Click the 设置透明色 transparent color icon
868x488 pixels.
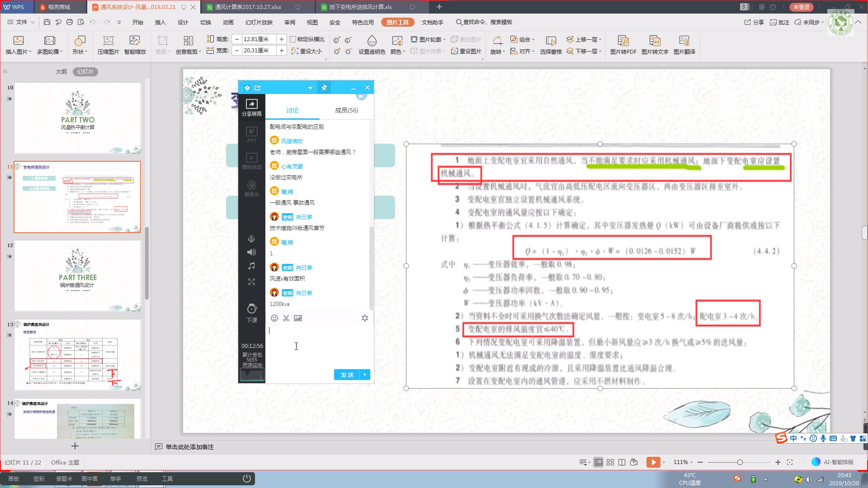pos(372,41)
